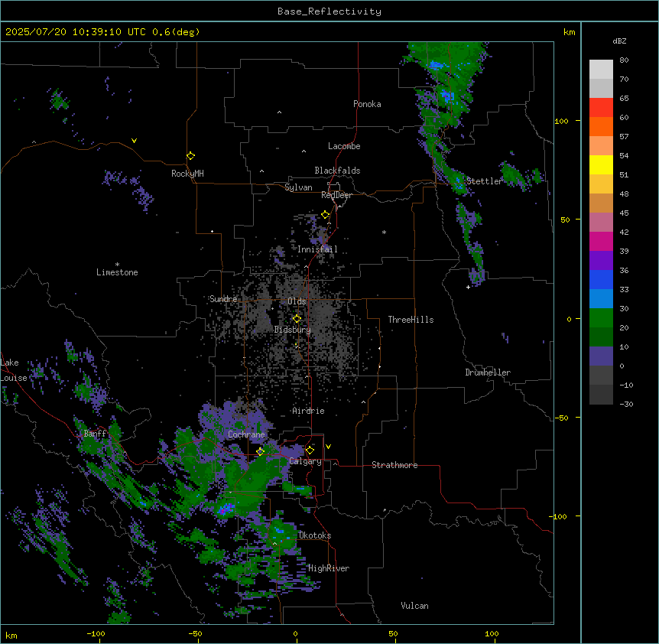Select the slate 0-10 dBZ legend swatch

coord(601,356)
